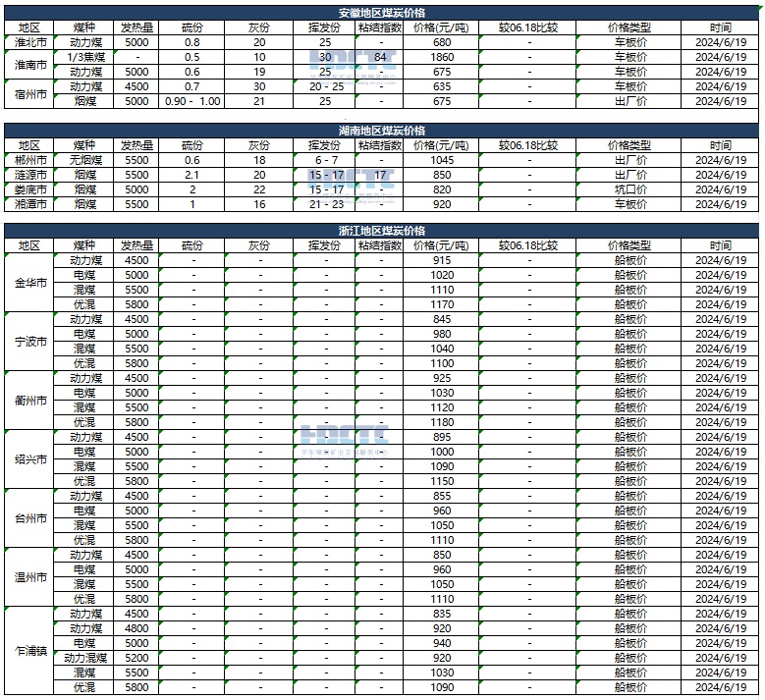Select the 温州市 region cell
765x700 pixels.
click(x=29, y=577)
